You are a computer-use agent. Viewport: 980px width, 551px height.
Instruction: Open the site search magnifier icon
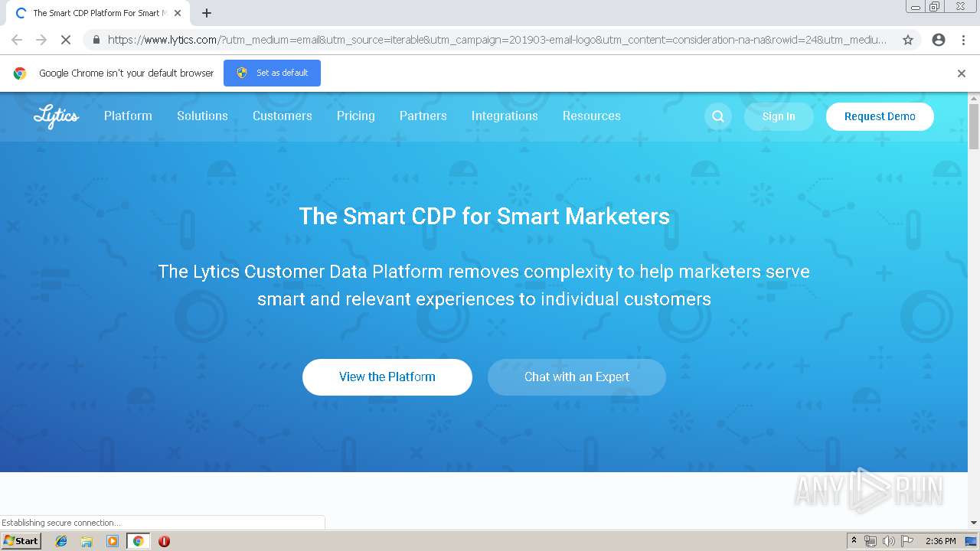718,116
